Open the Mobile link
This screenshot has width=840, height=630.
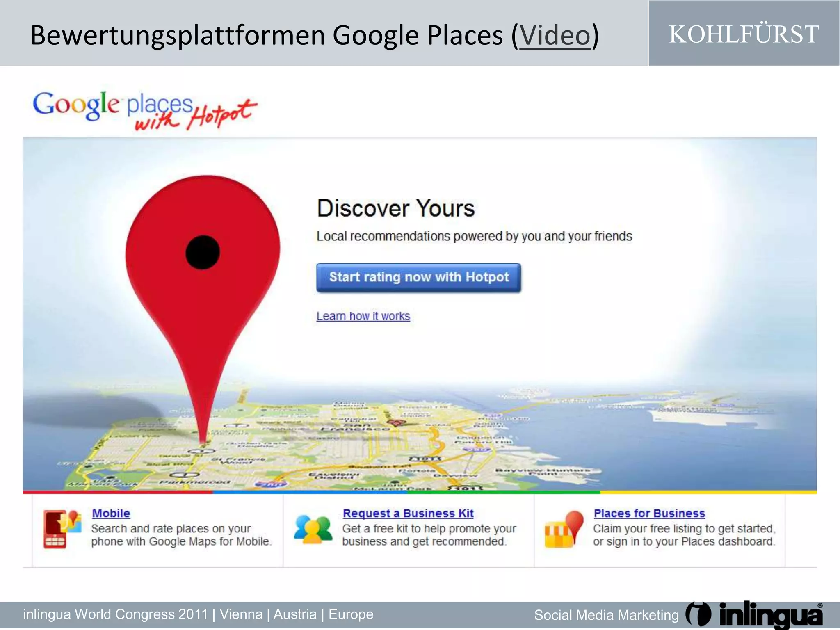tap(111, 513)
